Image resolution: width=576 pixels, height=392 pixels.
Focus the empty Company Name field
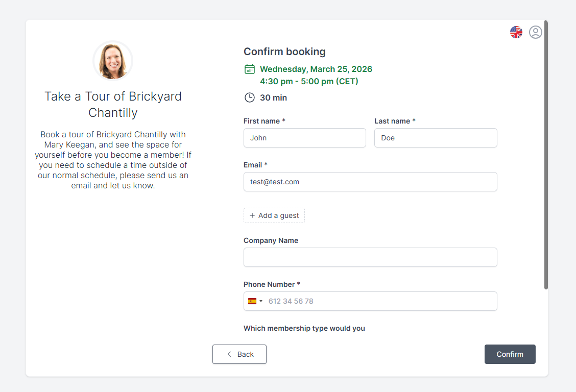coord(370,257)
